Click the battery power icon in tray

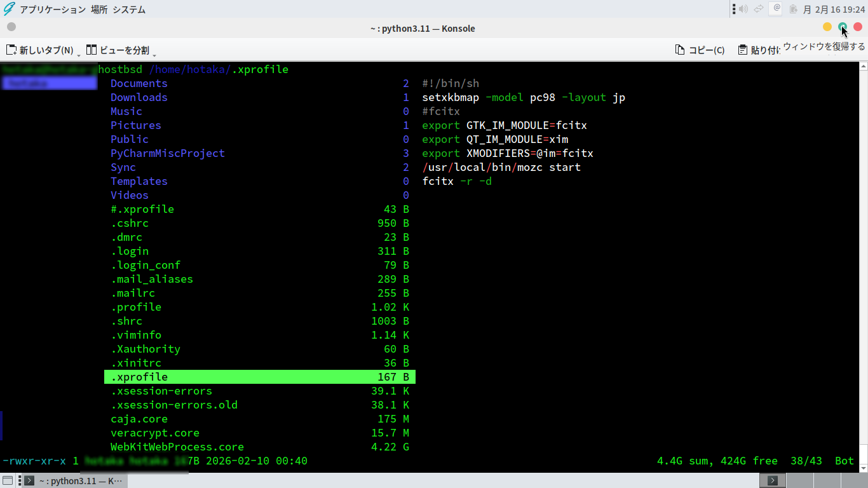793,9
